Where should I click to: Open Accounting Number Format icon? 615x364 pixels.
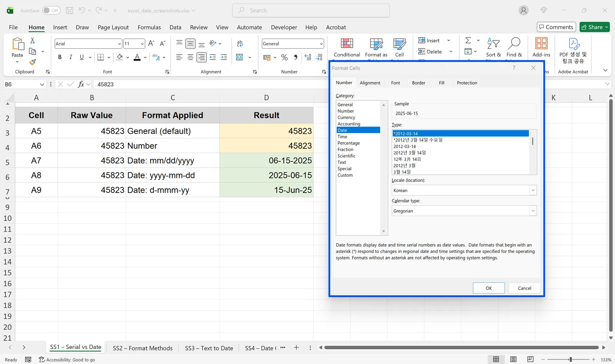click(267, 57)
